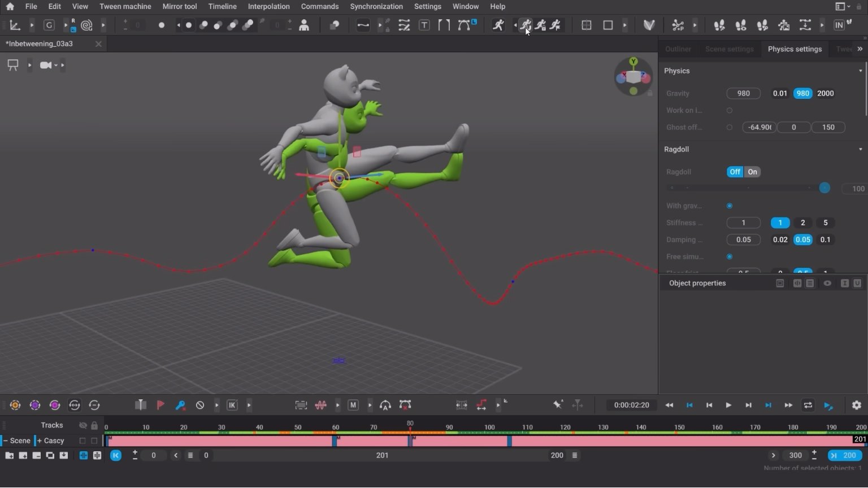
Task: Click the presentation board viewport icon
Action: coord(13,66)
